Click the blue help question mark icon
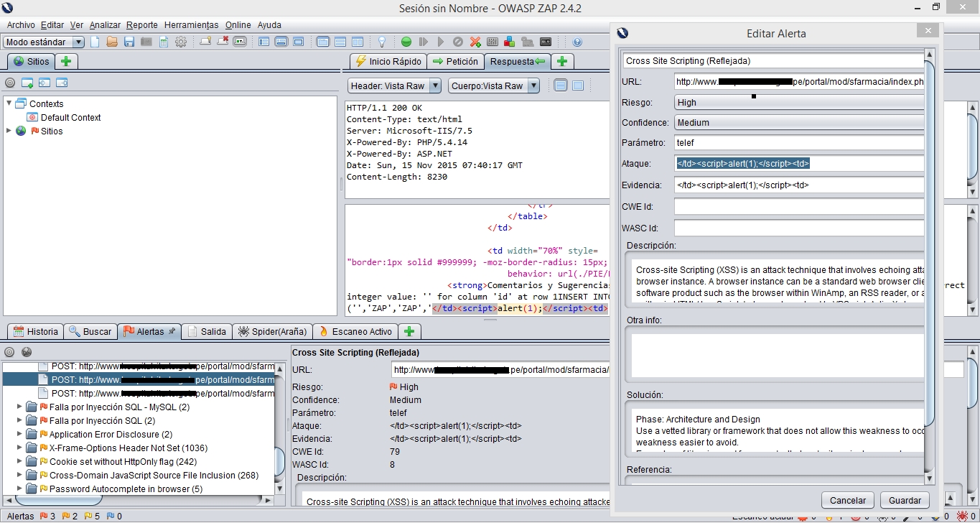Viewport: 980px width, 523px height. (x=577, y=42)
